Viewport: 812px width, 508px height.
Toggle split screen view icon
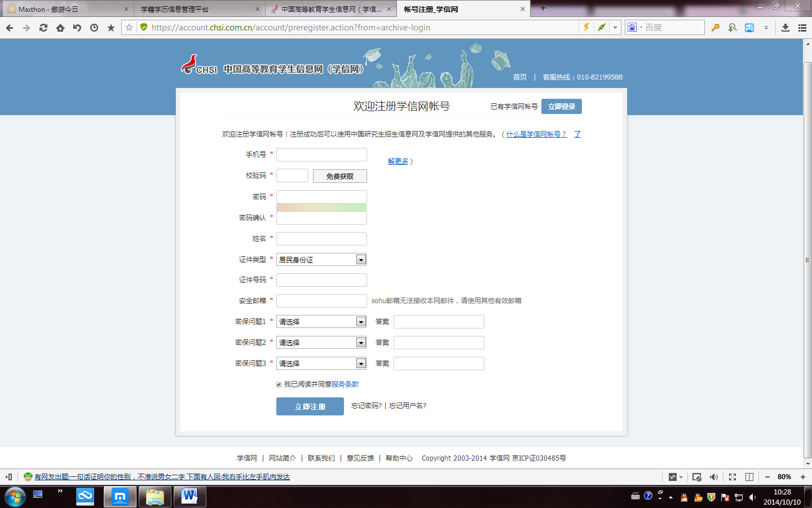pos(749,477)
